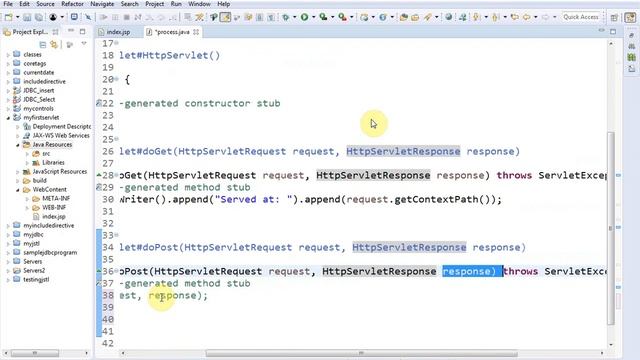This screenshot has height=360, width=640.
Task: Click the Next Annotation arrow icon
Action: 476,17
